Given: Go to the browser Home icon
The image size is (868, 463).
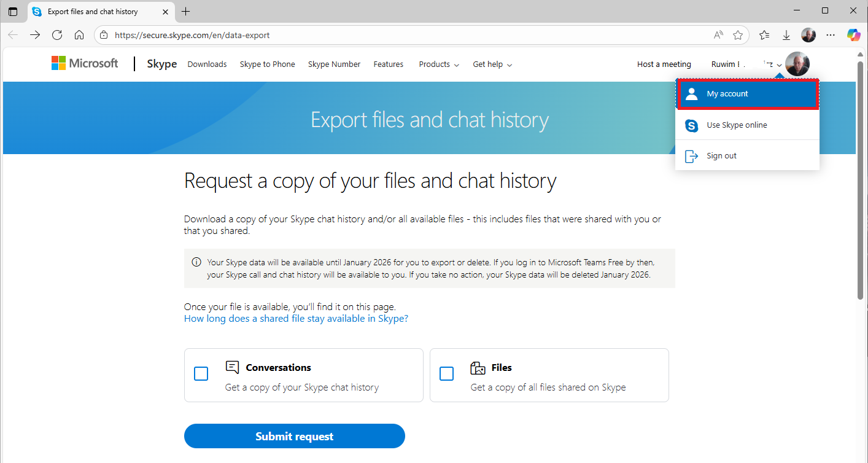Looking at the screenshot, I should [79, 35].
